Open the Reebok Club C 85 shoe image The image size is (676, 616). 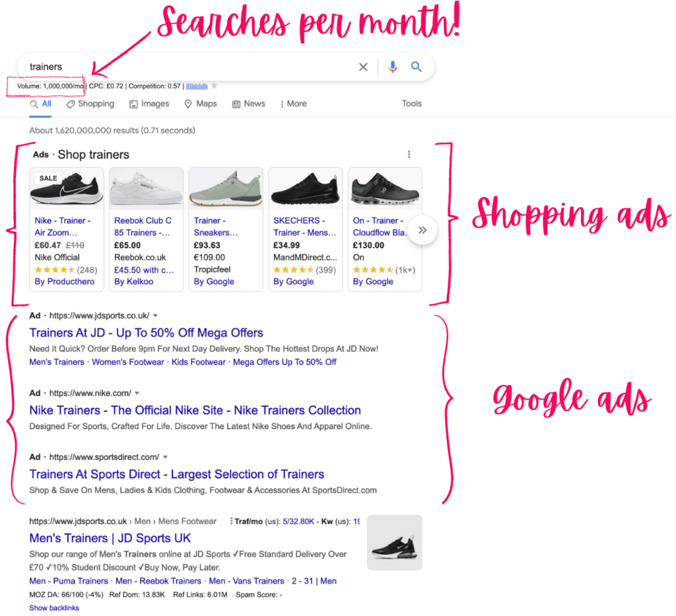[146, 189]
